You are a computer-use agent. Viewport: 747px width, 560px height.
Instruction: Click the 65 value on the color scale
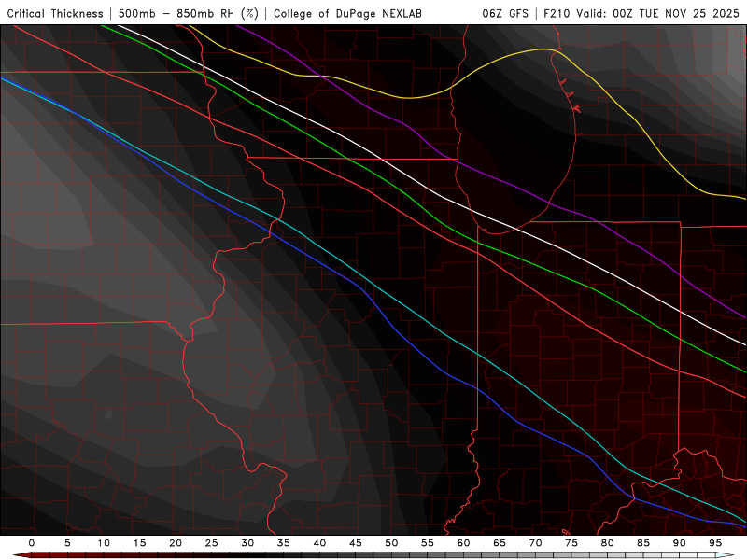click(x=500, y=543)
